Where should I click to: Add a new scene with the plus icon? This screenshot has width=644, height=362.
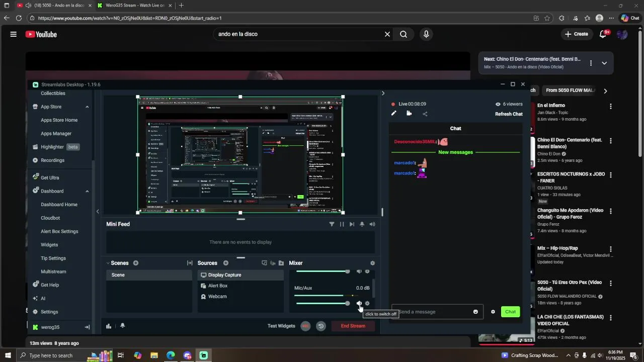[136, 263]
